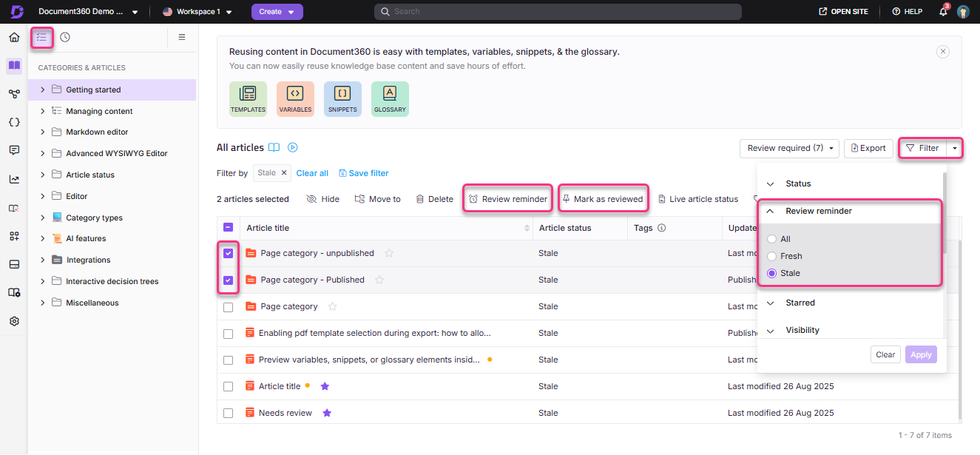Open the Glossary tile
980x455 pixels.
tap(390, 98)
